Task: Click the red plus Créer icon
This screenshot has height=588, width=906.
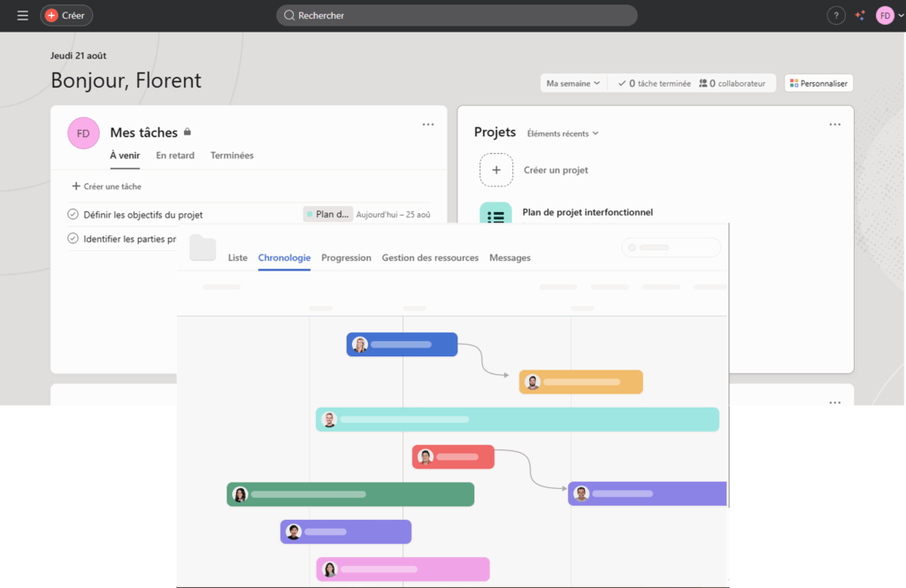Action: coord(51,16)
